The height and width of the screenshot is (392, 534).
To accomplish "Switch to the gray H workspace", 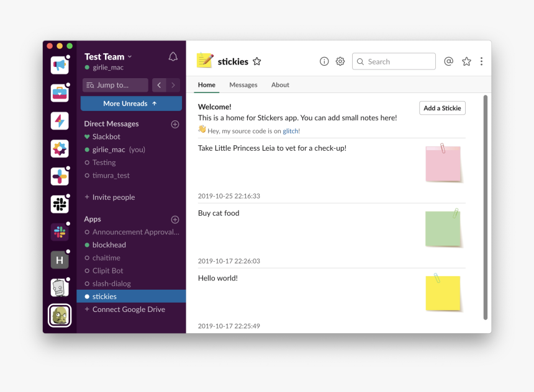I will (60, 260).
